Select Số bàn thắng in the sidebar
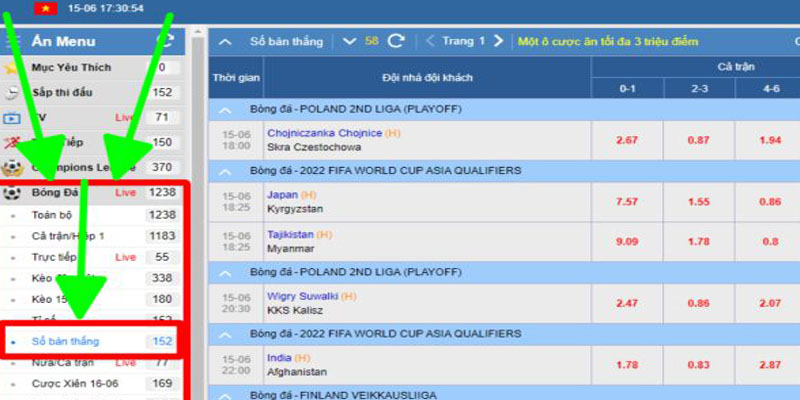 65,341
